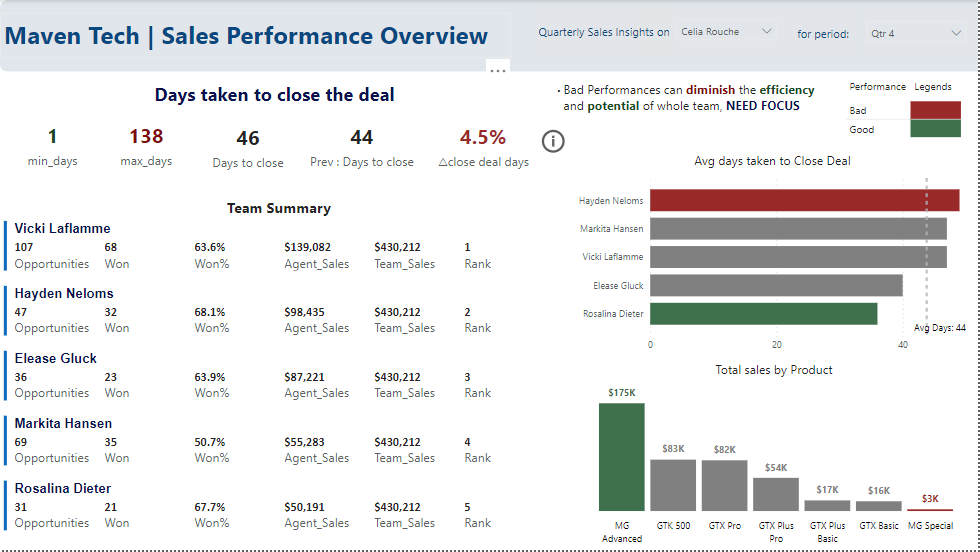Click Vicki Laflamme's 107 opportunities value
Image resolution: width=980 pixels, height=552 pixels.
(x=24, y=247)
